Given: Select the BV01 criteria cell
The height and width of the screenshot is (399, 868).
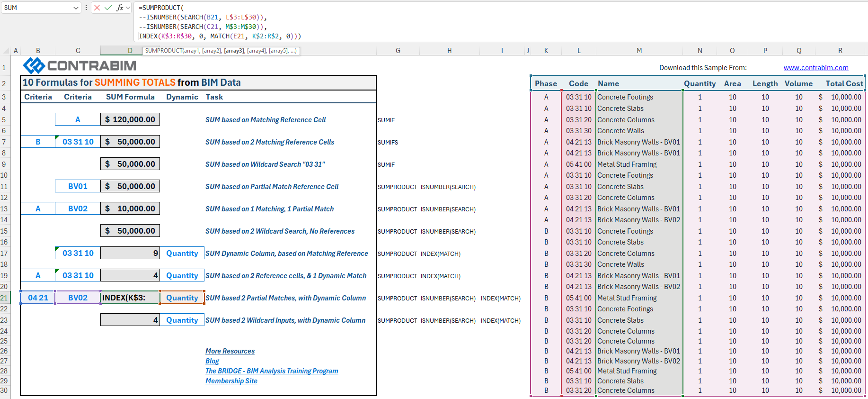Looking at the screenshot, I should coord(78,186).
